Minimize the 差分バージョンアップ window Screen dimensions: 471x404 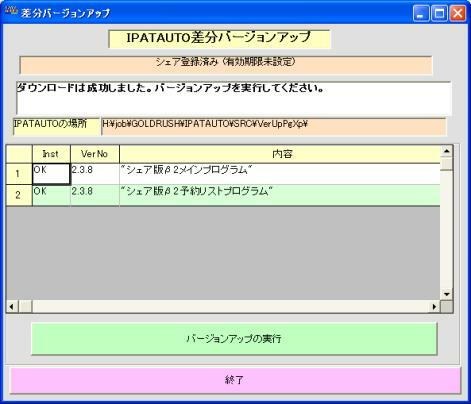(x=421, y=14)
